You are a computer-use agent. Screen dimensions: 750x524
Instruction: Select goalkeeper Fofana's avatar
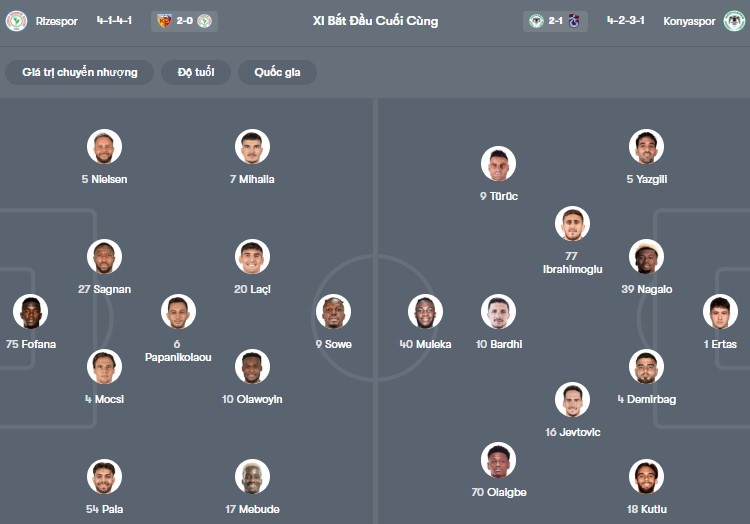pos(30,312)
